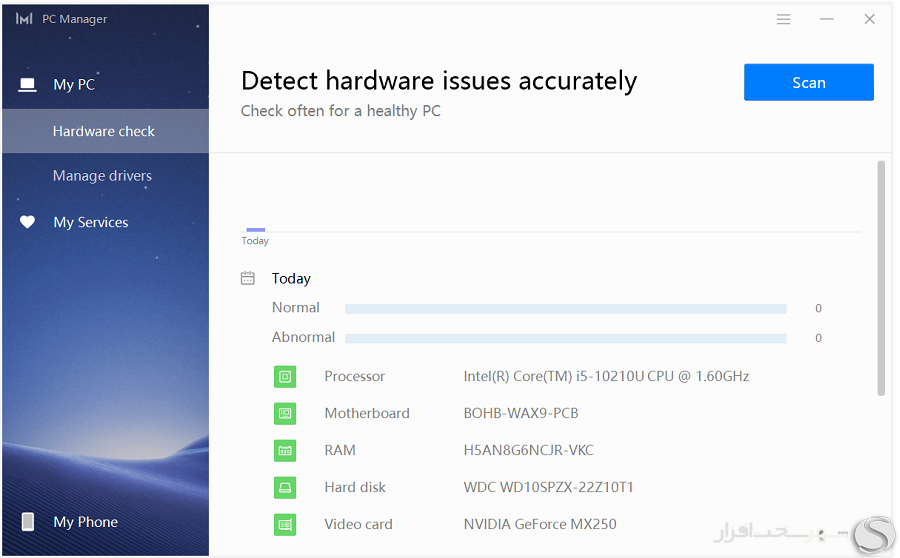Viewport: 900px width, 558px height.
Task: Click the green Processor icon
Action: pos(285,377)
